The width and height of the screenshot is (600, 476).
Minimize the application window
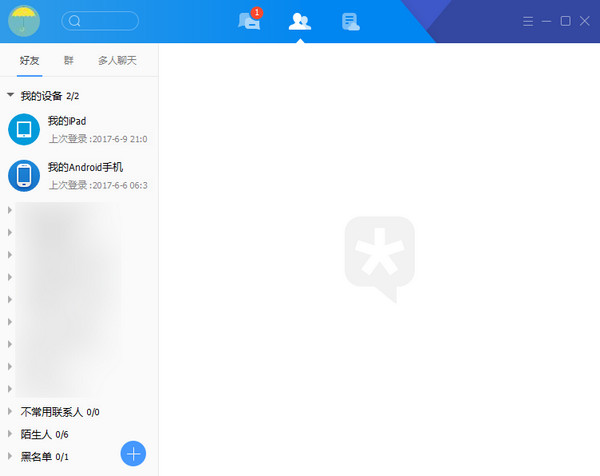pos(547,21)
